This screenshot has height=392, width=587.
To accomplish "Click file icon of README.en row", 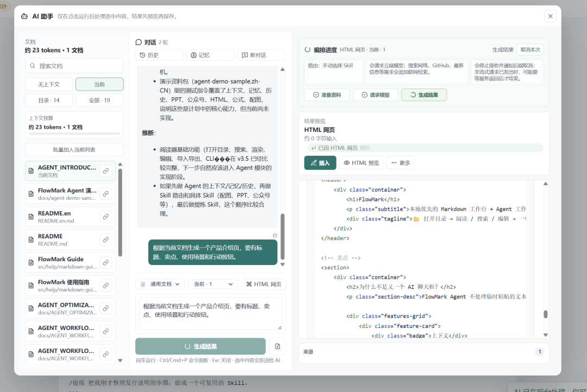I will tap(32, 217).
